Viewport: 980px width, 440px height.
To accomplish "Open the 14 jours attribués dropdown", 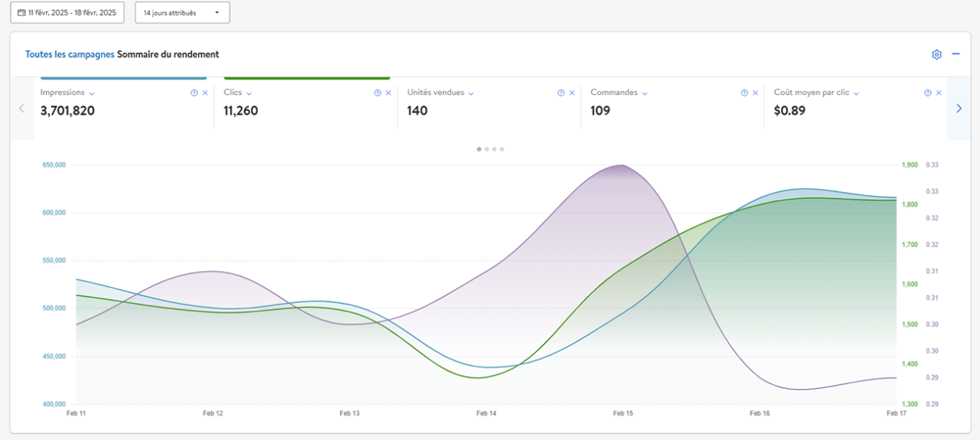I will 182,13.
